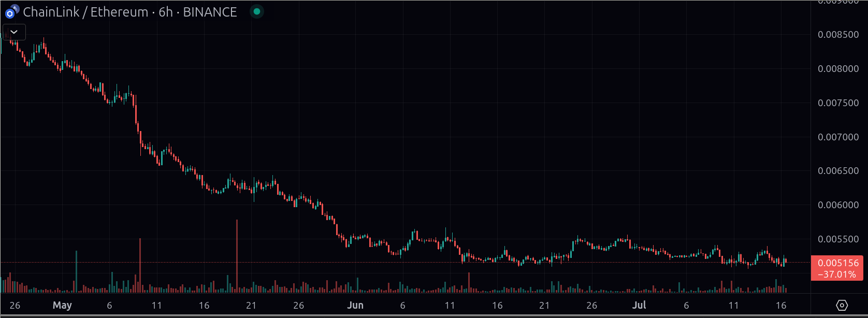Click the 0.007000 price axis label
Image resolution: width=868 pixels, height=318 pixels.
pyautogui.click(x=838, y=137)
